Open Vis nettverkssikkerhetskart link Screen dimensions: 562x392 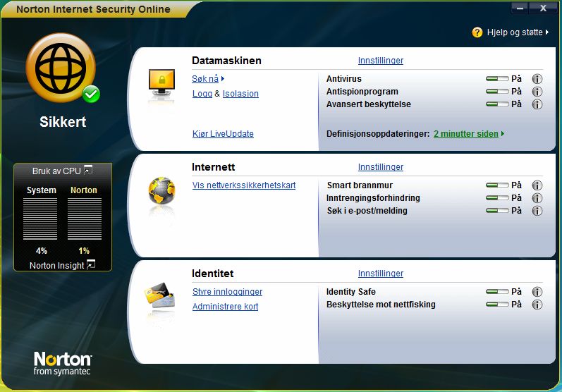(244, 185)
